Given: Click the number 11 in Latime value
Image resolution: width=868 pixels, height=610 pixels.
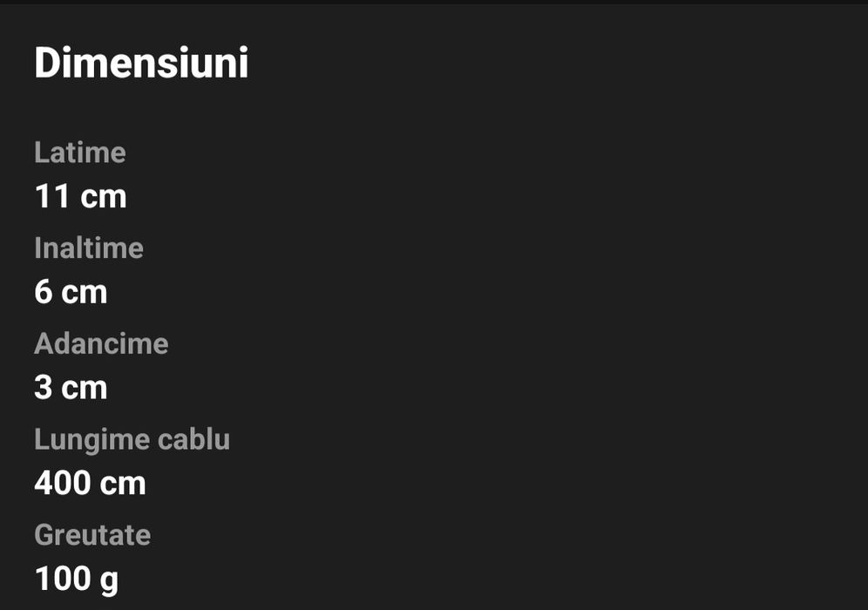Looking at the screenshot, I should 51,197.
